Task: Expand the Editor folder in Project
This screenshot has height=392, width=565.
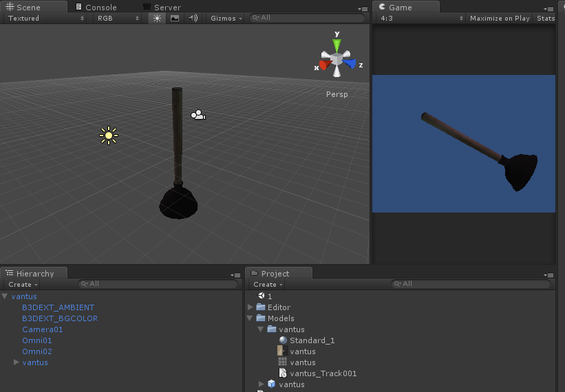Action: pos(250,307)
